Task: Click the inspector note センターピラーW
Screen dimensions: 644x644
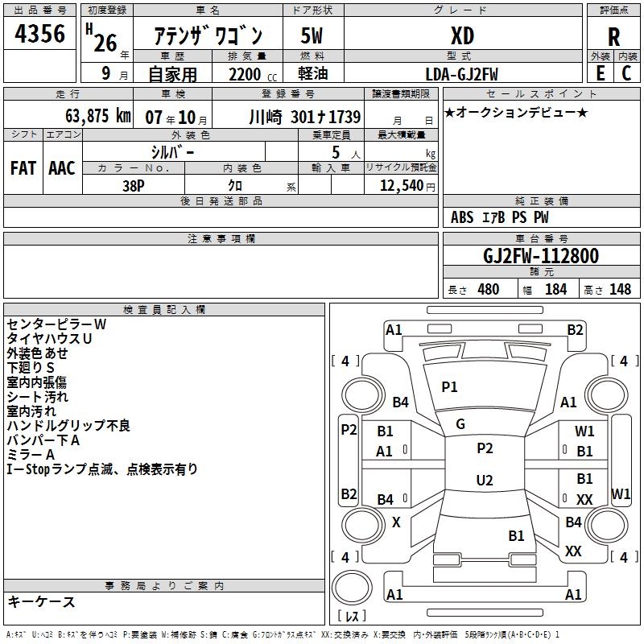Action: pos(56,324)
